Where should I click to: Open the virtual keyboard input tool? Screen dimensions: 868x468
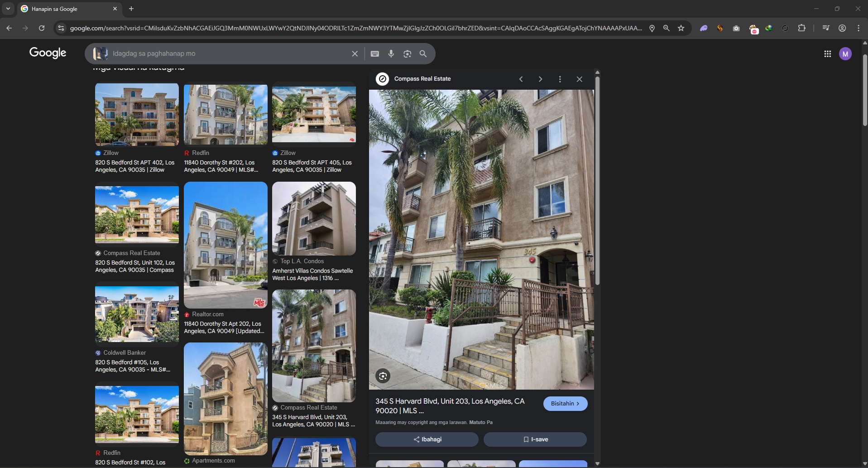click(x=374, y=54)
